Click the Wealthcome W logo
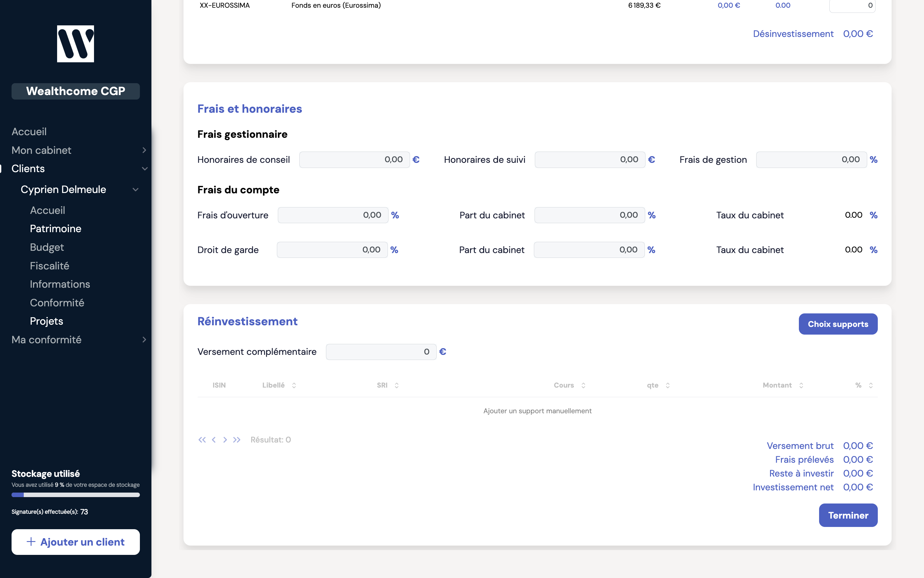This screenshot has height=578, width=924. click(x=76, y=44)
